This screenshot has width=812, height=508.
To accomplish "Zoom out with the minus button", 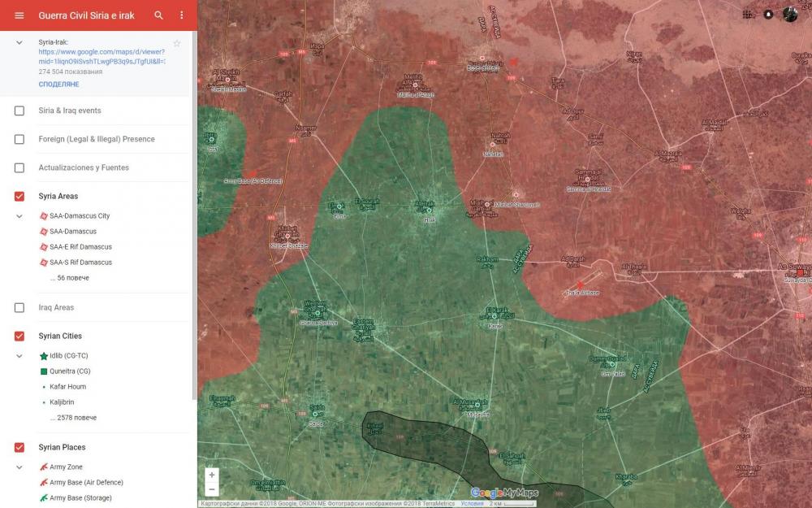I will pos(212,489).
